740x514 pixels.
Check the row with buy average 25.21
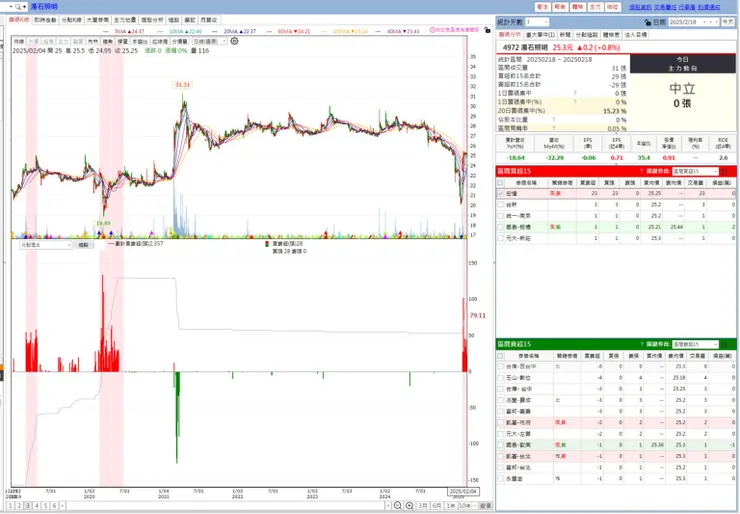(500, 227)
